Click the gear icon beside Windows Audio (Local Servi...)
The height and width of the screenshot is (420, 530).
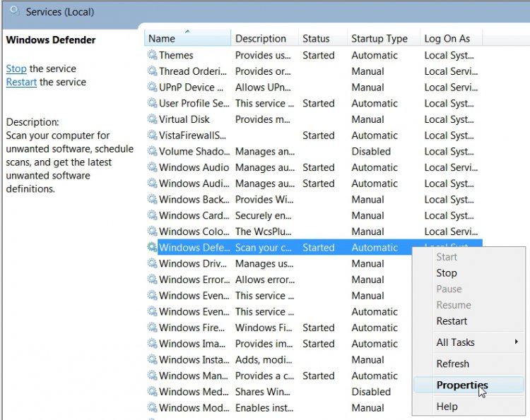152,167
